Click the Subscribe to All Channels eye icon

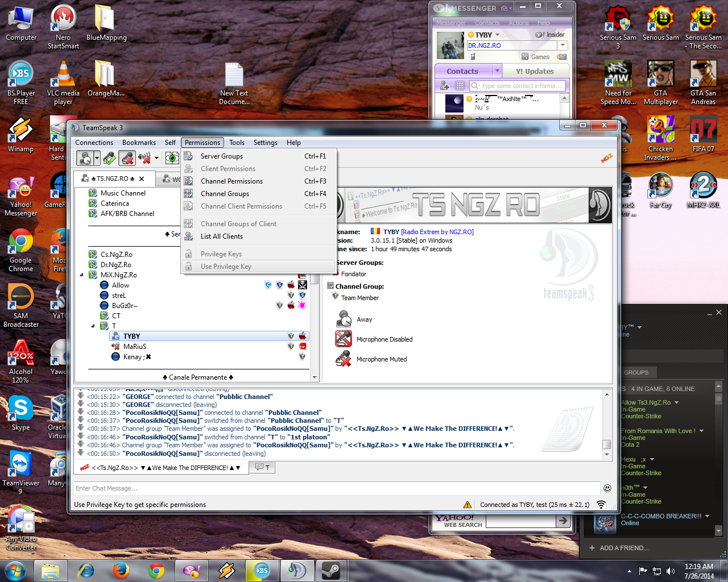172,158
